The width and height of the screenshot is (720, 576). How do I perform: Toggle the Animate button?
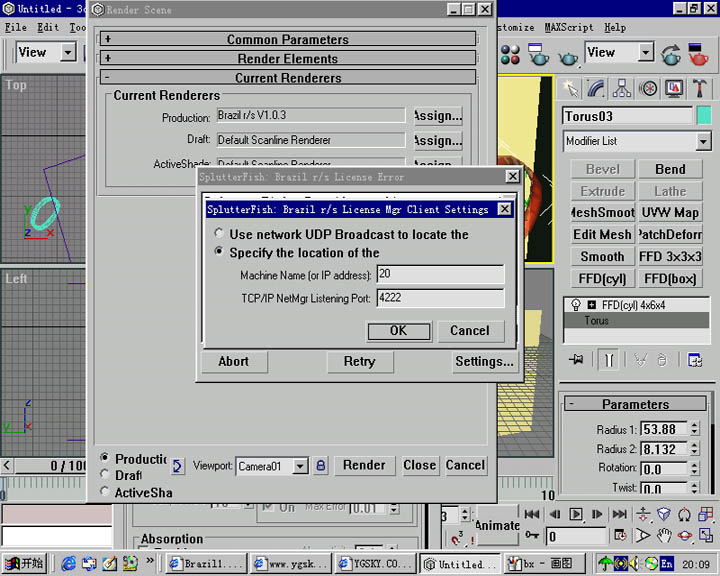[x=498, y=525]
